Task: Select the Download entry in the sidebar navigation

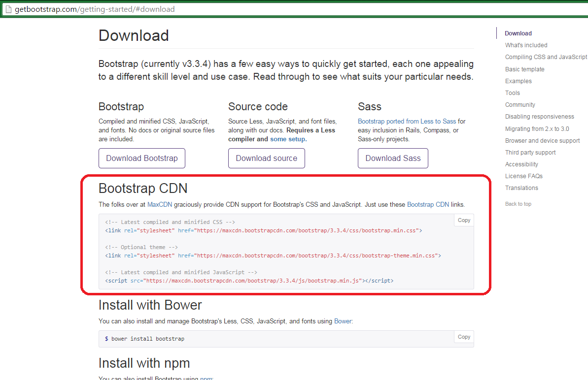Action: coord(518,33)
